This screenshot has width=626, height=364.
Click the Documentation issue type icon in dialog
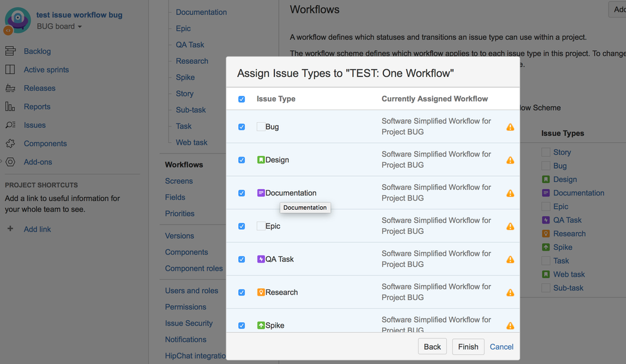[261, 193]
